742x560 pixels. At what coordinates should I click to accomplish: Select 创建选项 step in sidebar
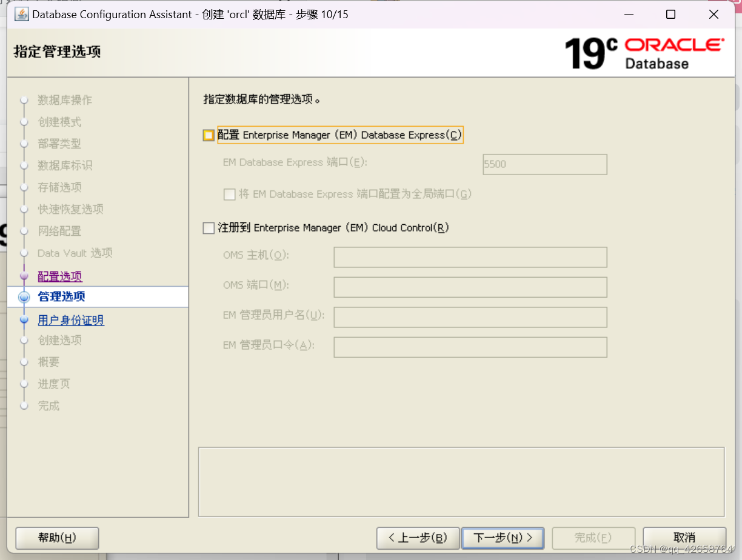[59, 340]
